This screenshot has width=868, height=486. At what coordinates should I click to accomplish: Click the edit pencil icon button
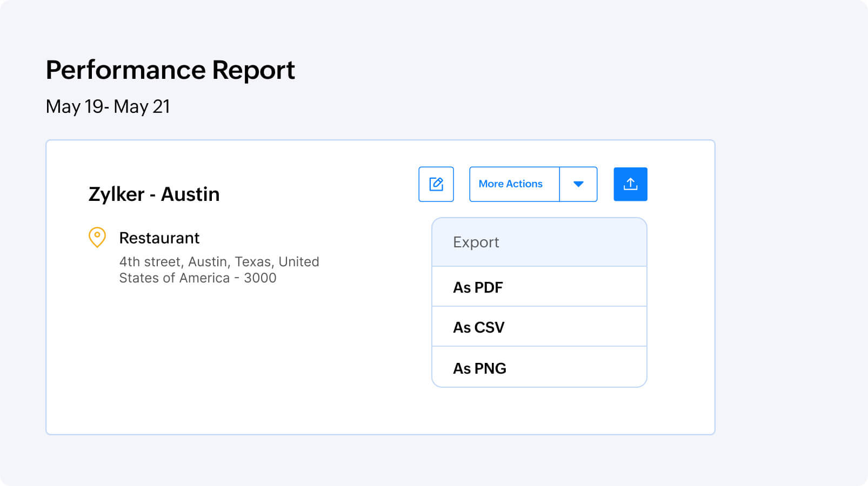click(436, 184)
